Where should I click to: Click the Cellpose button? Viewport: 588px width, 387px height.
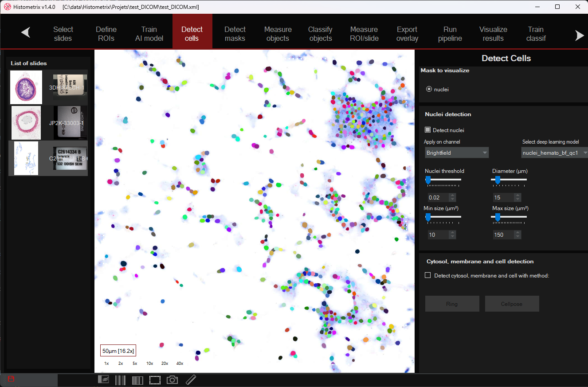(512, 304)
